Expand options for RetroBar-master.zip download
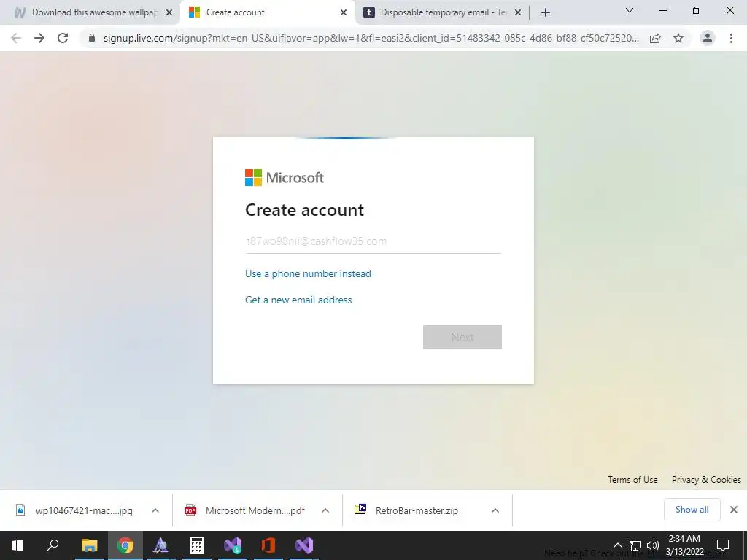 point(495,510)
